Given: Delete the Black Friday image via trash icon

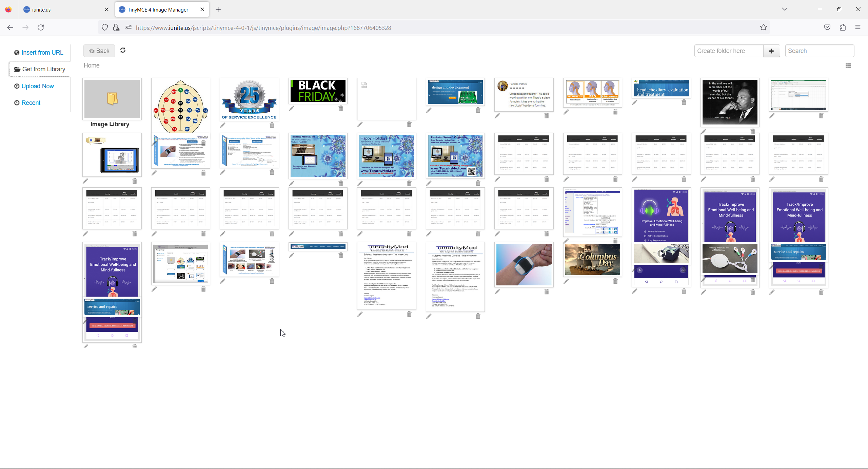Looking at the screenshot, I should click(x=341, y=108).
